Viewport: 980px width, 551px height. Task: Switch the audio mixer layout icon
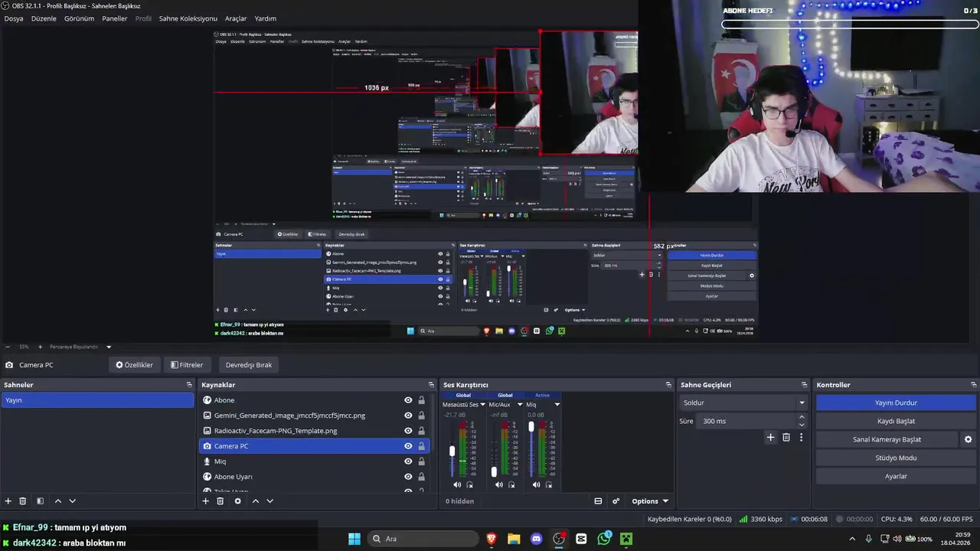(598, 501)
